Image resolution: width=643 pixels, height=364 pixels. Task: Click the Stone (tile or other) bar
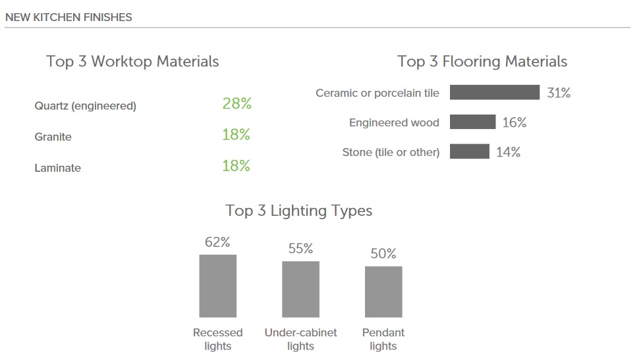[x=470, y=151]
